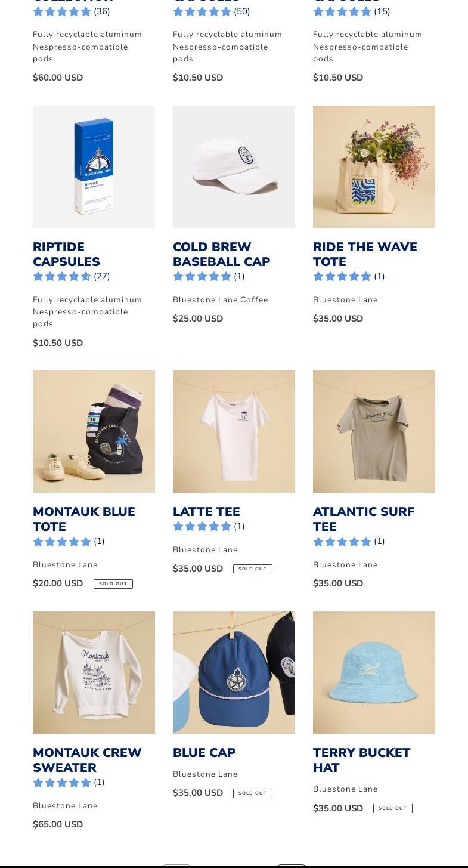468x868 pixels.
Task: Open the TERRY BUCKET HAT title link
Action: [362, 760]
